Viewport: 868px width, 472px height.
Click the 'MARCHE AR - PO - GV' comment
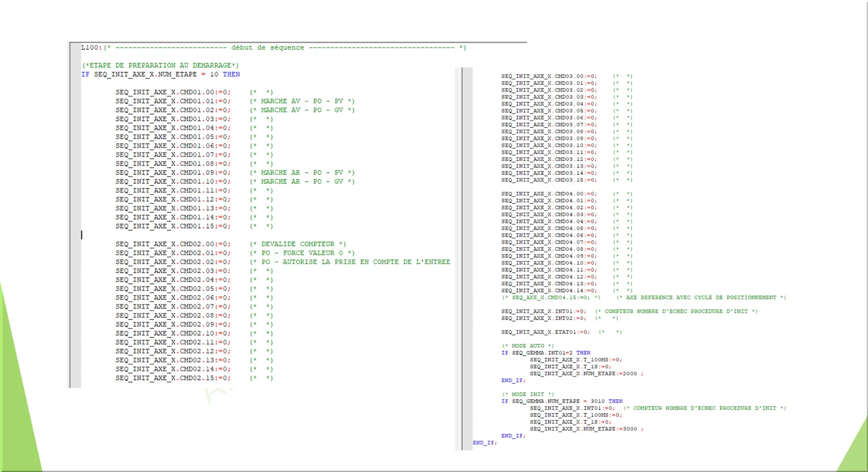point(302,182)
